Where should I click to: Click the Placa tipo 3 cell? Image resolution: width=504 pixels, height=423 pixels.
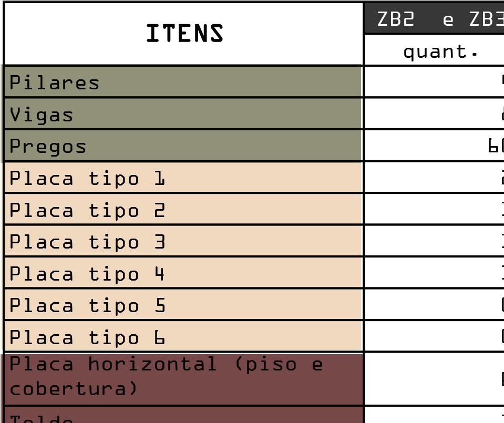pyautogui.click(x=183, y=241)
